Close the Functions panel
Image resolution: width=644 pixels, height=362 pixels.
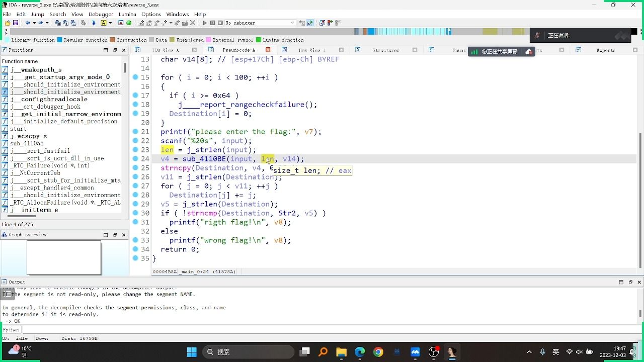[x=124, y=50]
